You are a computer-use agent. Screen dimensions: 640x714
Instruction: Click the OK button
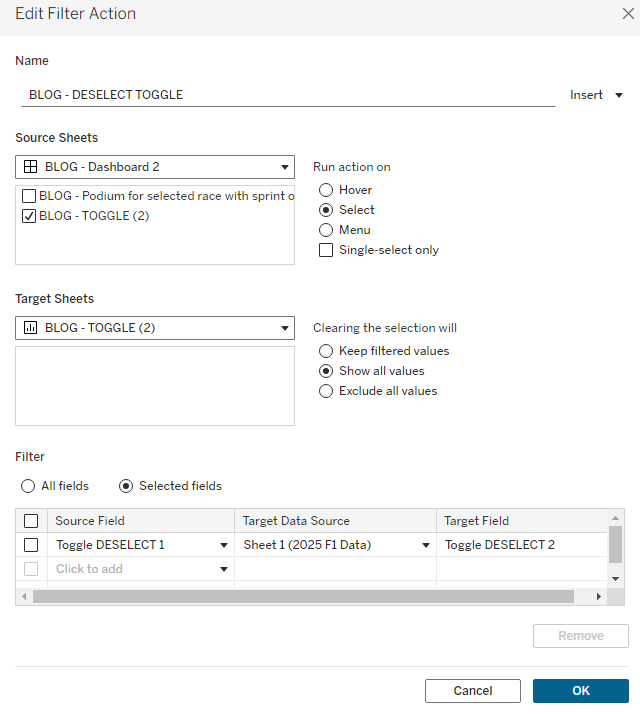pyautogui.click(x=580, y=691)
